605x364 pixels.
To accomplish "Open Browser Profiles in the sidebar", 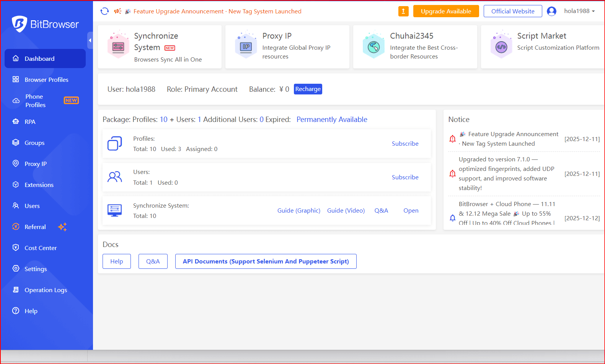I will 46,80.
